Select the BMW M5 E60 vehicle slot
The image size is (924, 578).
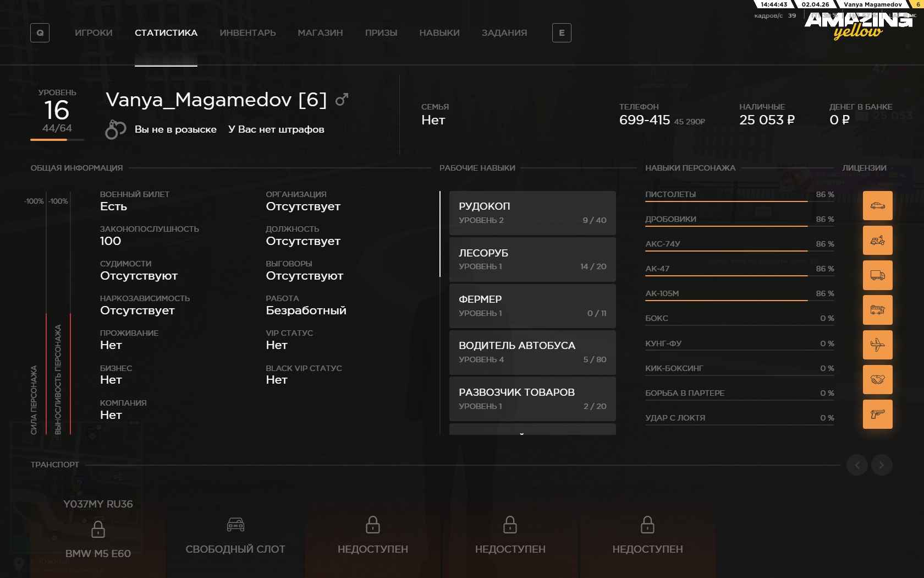(98, 531)
